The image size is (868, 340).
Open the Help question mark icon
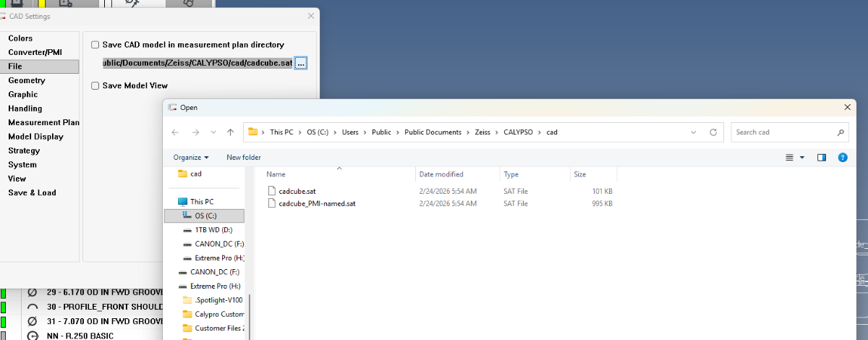tap(842, 157)
